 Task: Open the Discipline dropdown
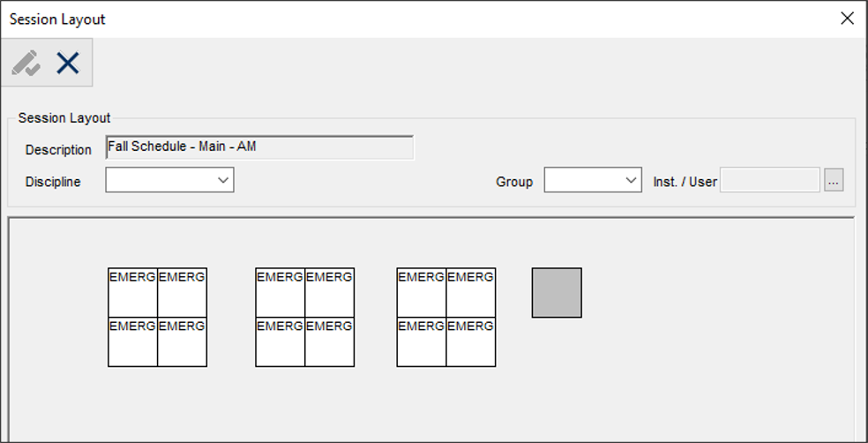[x=169, y=181]
